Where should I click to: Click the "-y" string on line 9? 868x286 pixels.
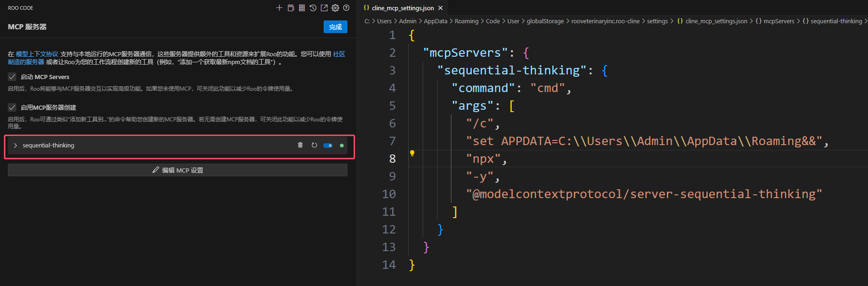(480, 176)
